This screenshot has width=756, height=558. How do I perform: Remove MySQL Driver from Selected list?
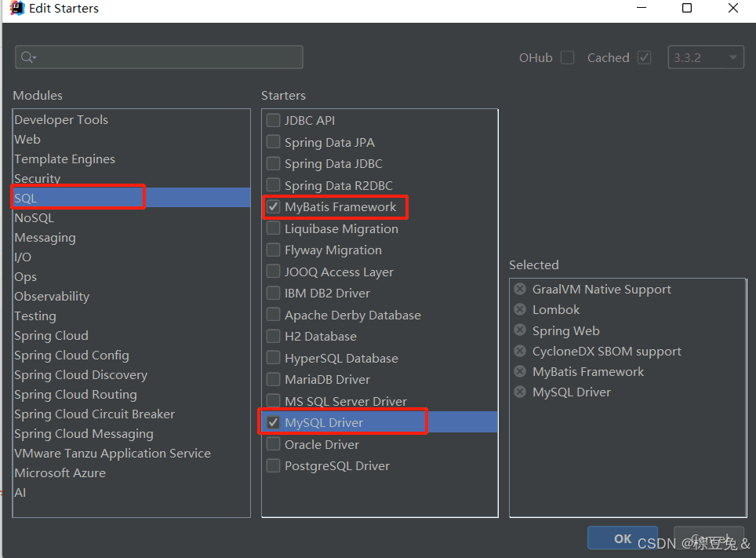[520, 392]
